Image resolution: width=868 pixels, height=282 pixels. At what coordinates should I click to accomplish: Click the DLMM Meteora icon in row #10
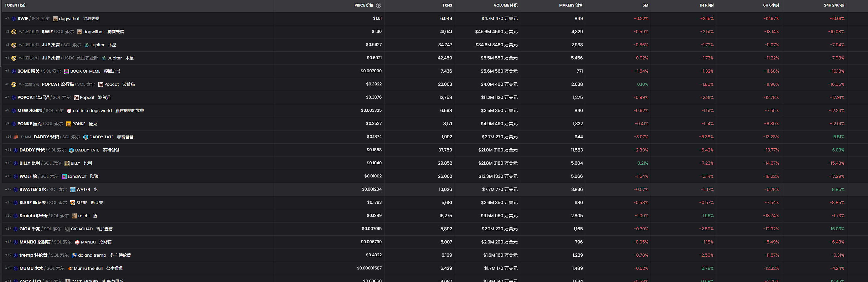16,137
